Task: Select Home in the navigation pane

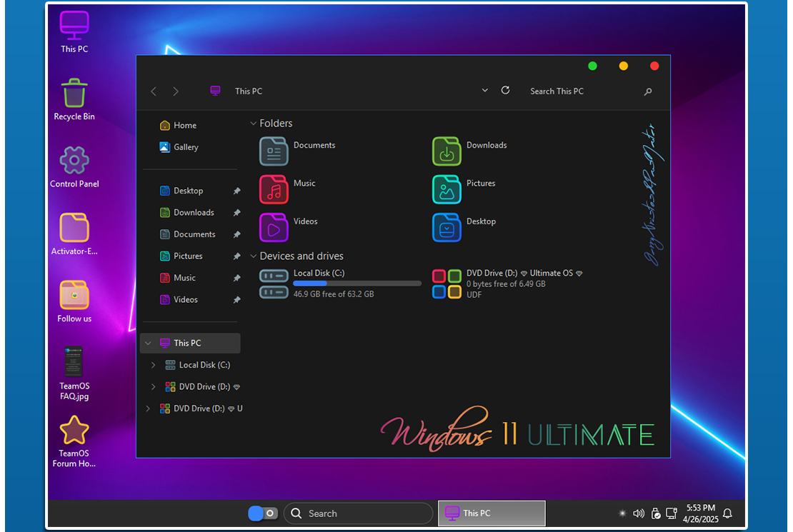Action: point(184,126)
